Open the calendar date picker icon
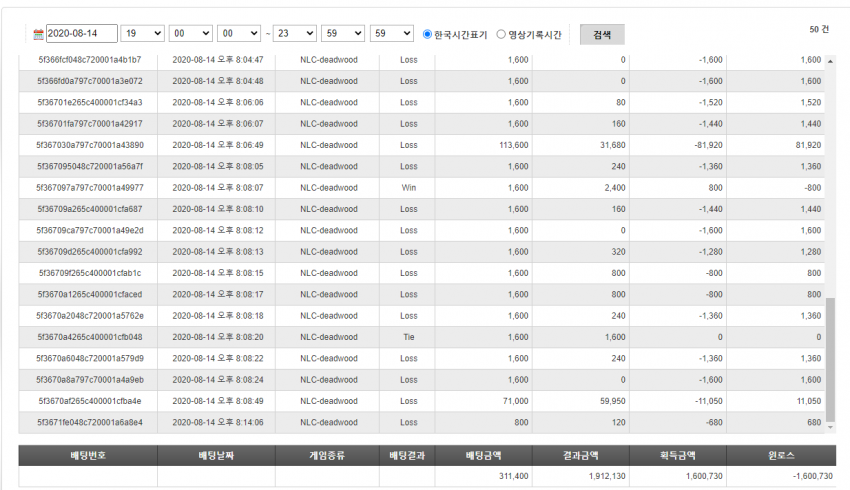Screen dimensions: 850x490 click(x=38, y=34)
